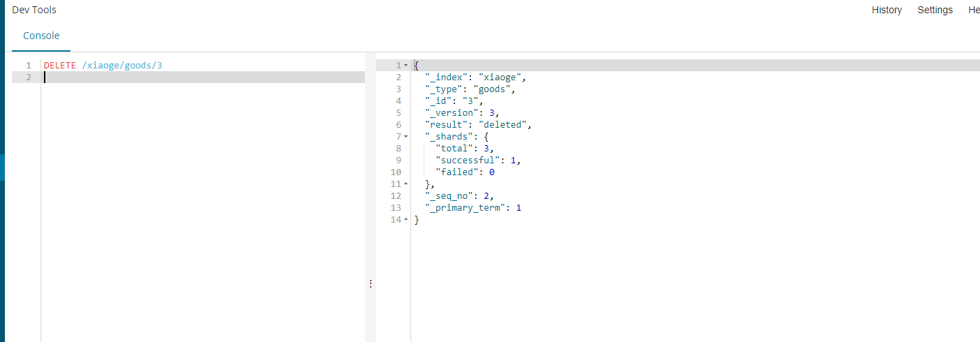
Task: Place cursor on empty editor line 2
Action: point(204,77)
